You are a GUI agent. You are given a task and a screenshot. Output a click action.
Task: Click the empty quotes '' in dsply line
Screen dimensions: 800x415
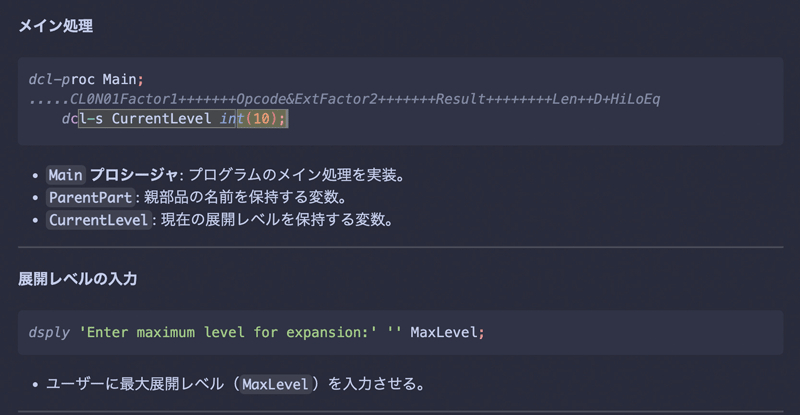[x=394, y=331]
